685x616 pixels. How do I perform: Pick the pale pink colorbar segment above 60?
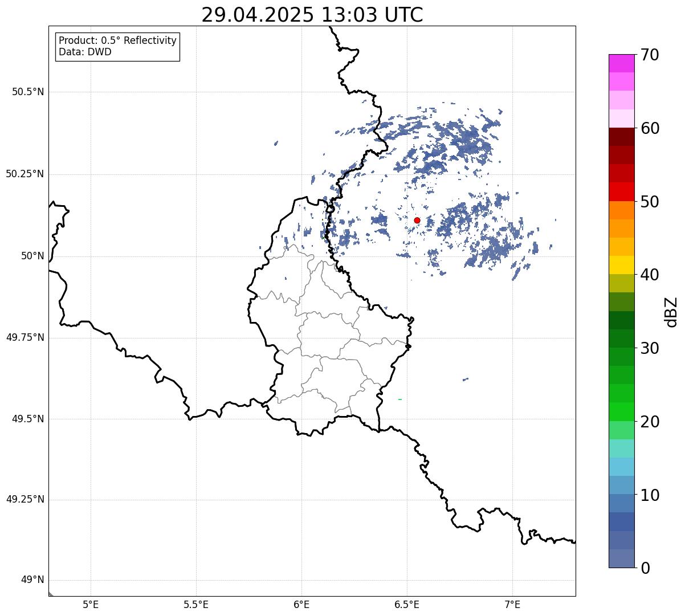click(621, 119)
